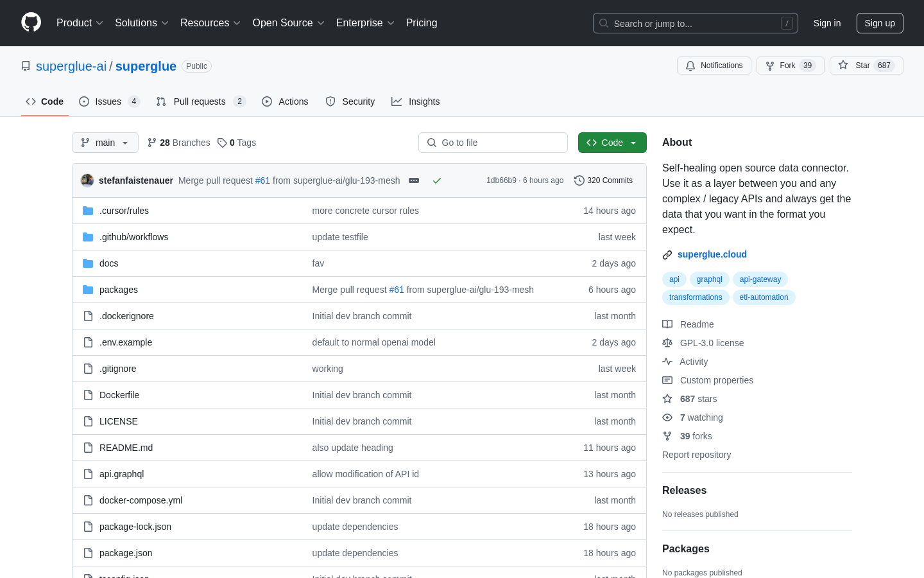Expand the Product menu

[80, 23]
